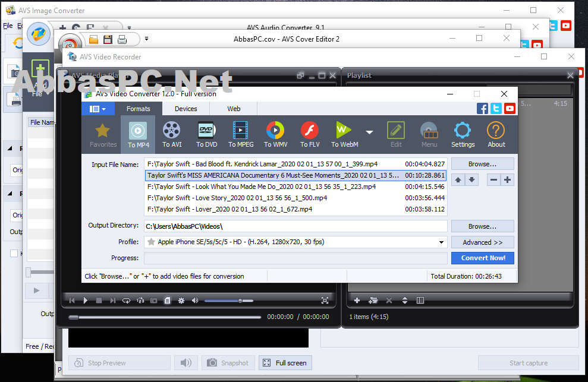Click Browse for output directory

tap(482, 226)
